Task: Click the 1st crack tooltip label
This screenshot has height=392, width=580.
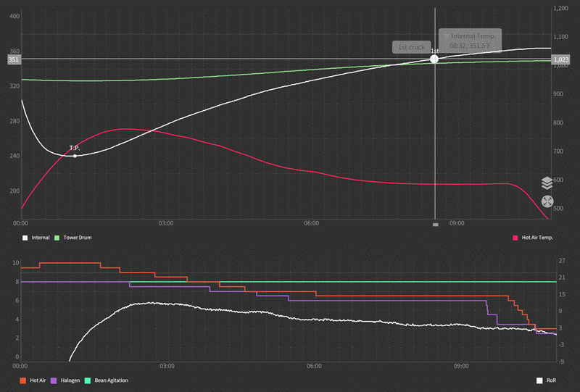Action: (x=411, y=47)
